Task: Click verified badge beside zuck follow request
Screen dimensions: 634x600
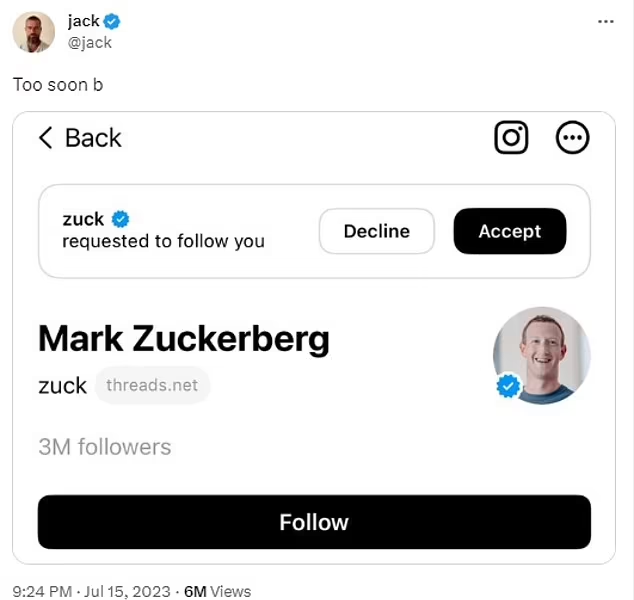Action: [120, 219]
